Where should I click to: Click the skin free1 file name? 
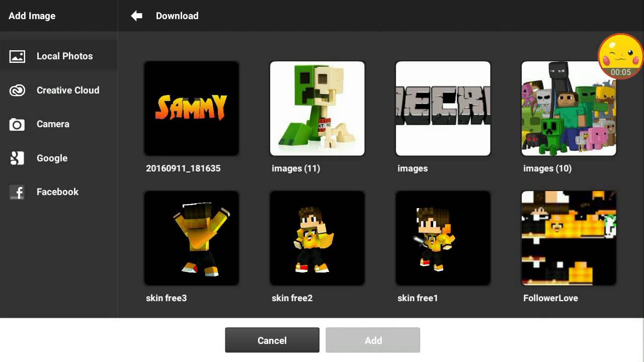[x=418, y=298]
